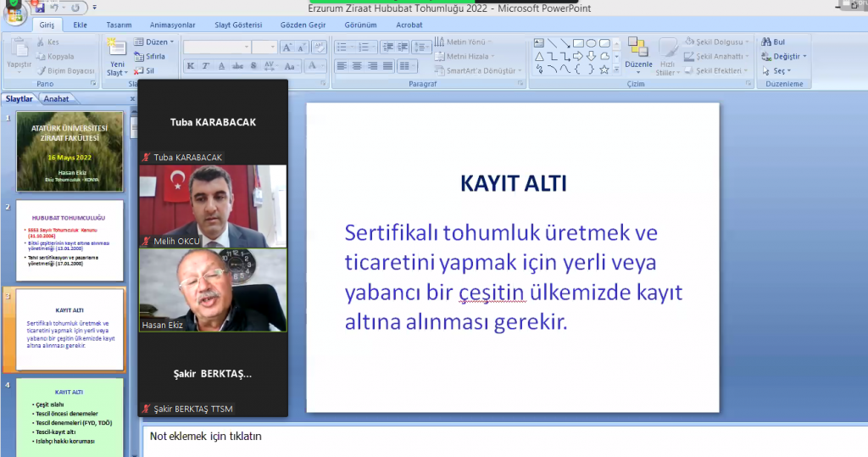Toggle text shadow formatting button
Screen dimensions: 868x457
tap(252, 66)
